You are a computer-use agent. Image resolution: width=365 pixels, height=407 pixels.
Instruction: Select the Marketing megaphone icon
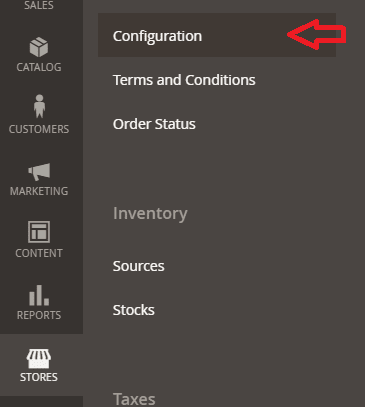point(39,172)
